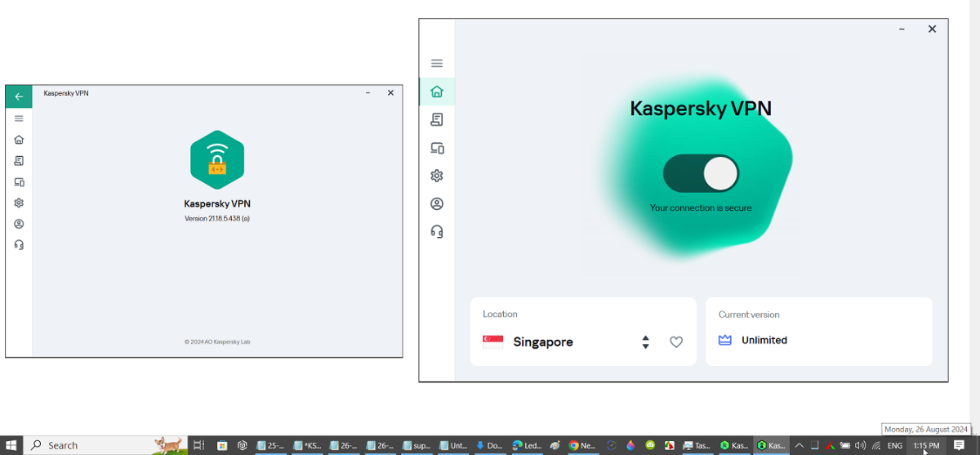The image size is (980, 455).
Task: Open the volume control in system tray
Action: tap(860, 445)
